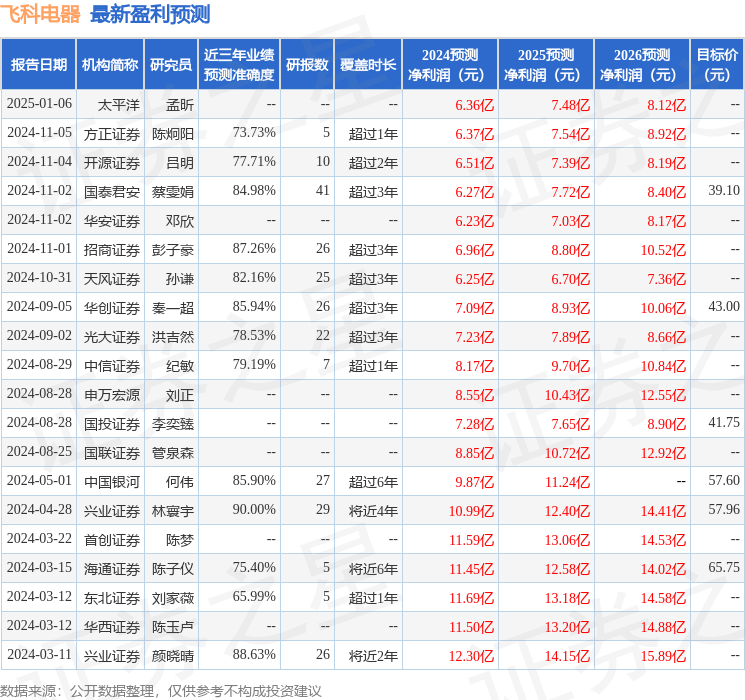Click the date 2024-03-11
Screen dimensions: 745x700
[39, 654]
